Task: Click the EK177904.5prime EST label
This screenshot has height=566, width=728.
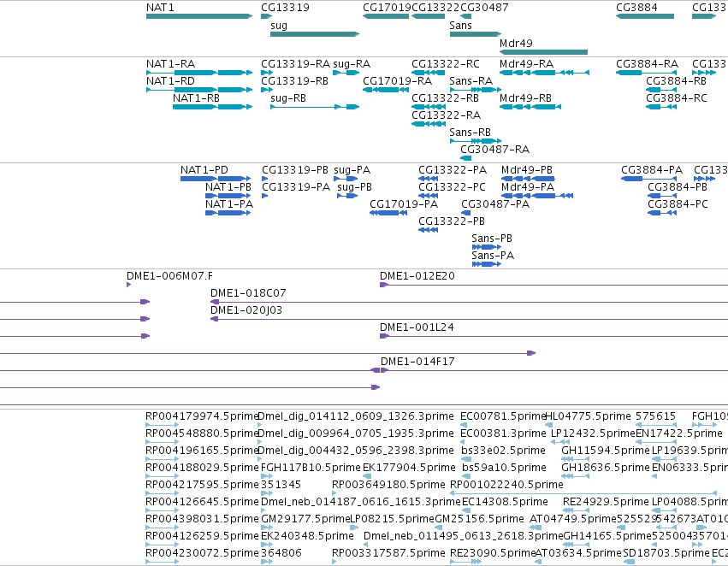Action: [409, 468]
